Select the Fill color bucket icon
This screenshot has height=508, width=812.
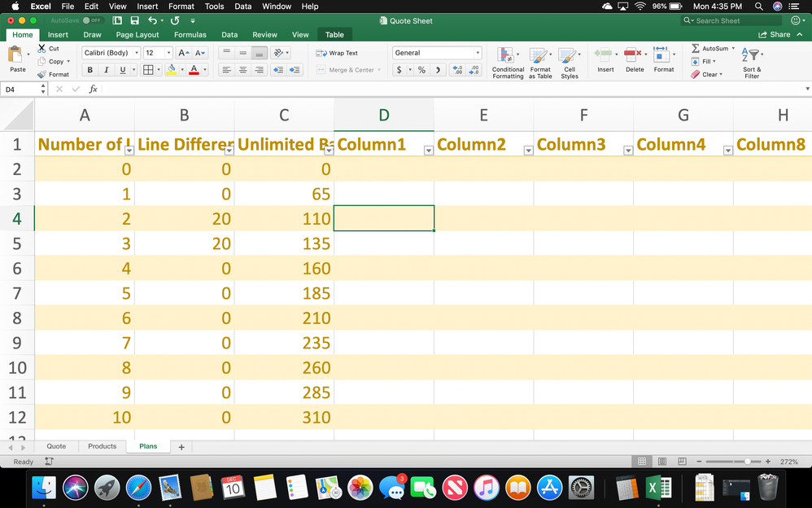tap(172, 69)
